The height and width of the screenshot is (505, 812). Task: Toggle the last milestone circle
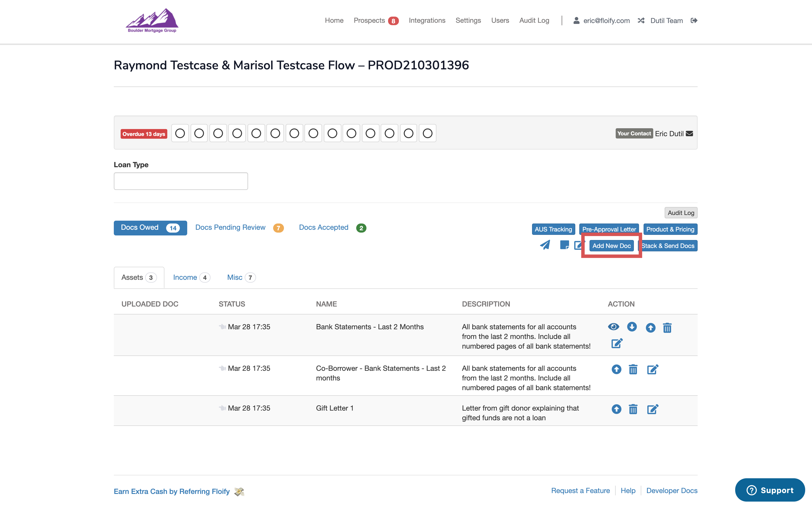427,134
